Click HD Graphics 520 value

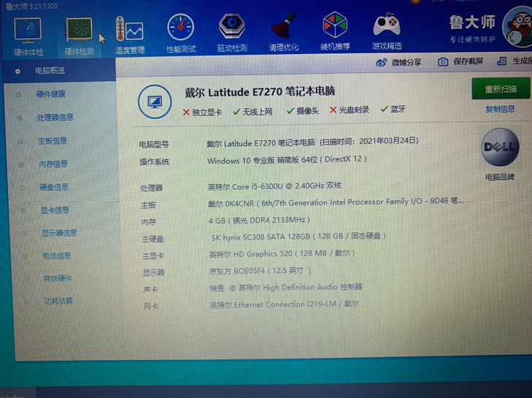282,253
